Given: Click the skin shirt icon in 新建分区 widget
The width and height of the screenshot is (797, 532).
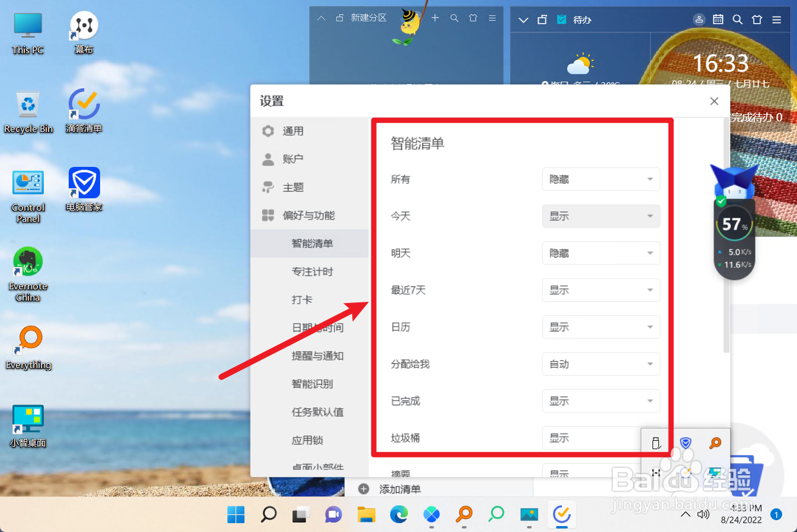Looking at the screenshot, I should pyautogui.click(x=473, y=18).
